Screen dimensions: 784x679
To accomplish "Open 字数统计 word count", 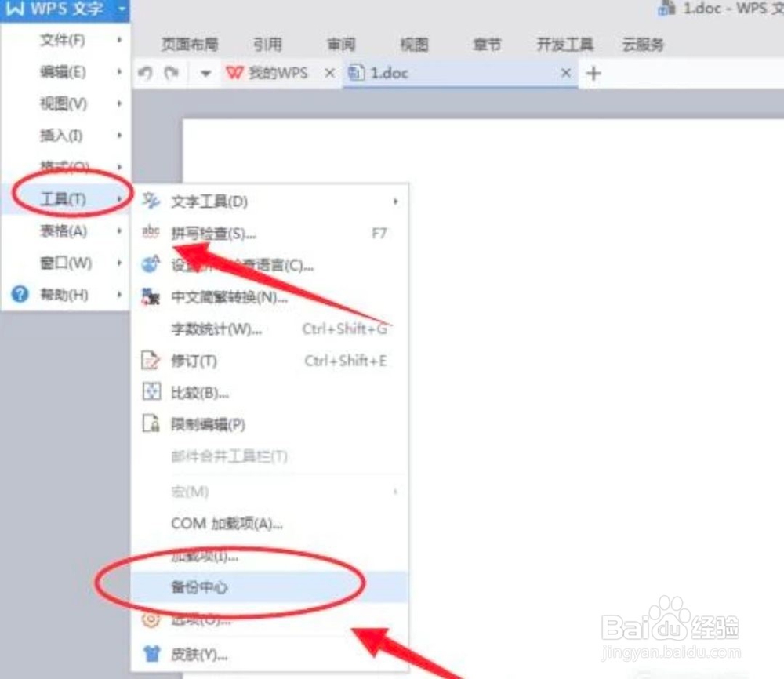I will tap(217, 329).
